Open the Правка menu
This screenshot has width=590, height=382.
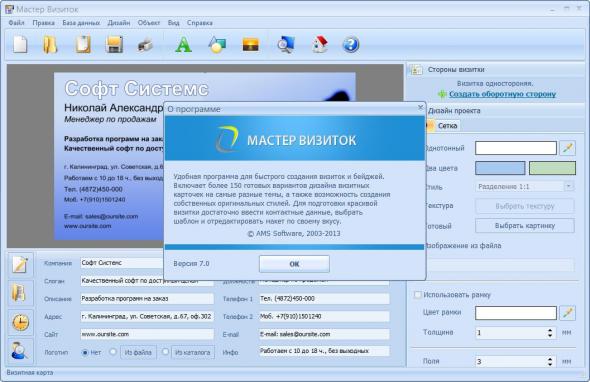(43, 23)
